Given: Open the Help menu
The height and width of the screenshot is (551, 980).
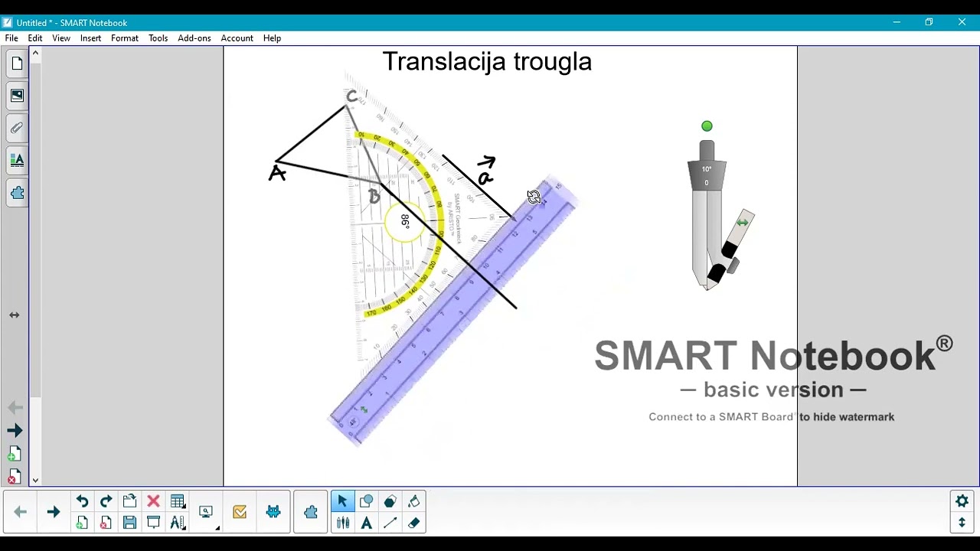Looking at the screenshot, I should click(x=272, y=38).
